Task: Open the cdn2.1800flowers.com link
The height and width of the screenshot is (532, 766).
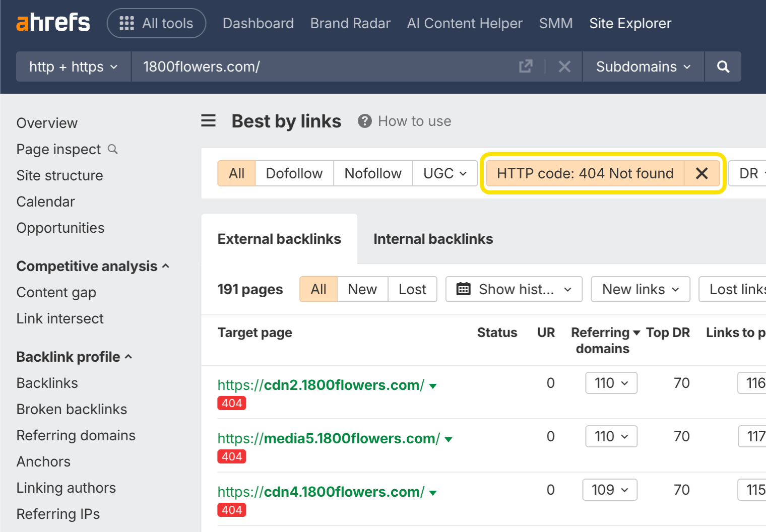Action: pos(320,385)
